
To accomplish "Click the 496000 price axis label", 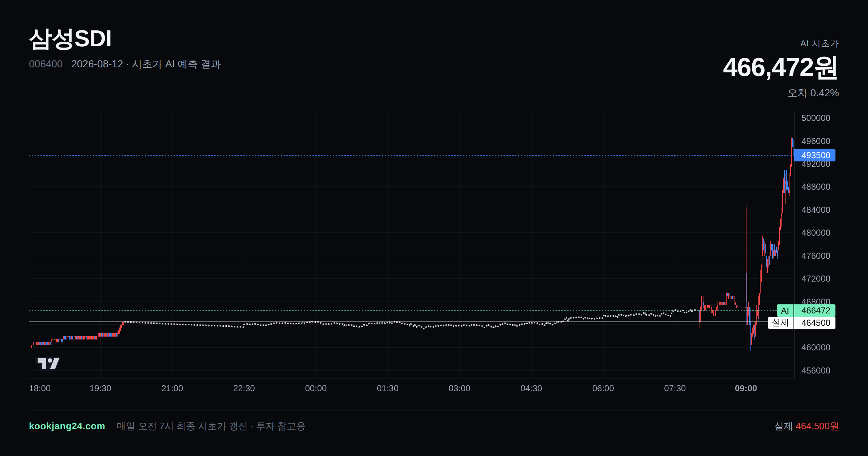I will coord(816,141).
